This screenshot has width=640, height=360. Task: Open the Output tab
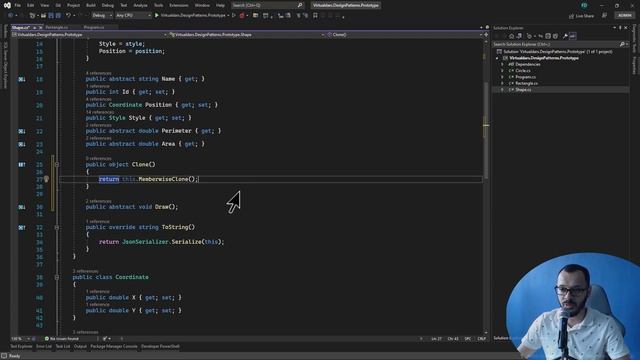pos(80,347)
